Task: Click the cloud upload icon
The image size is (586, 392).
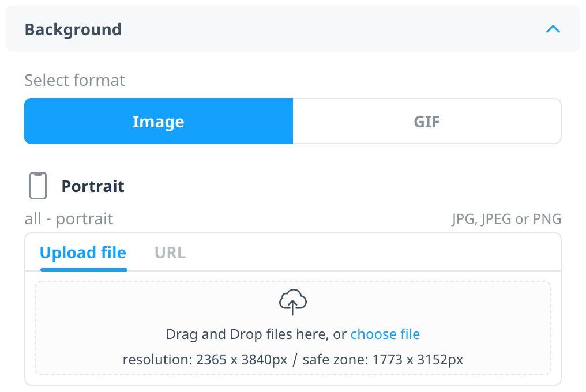Action: coord(293,302)
